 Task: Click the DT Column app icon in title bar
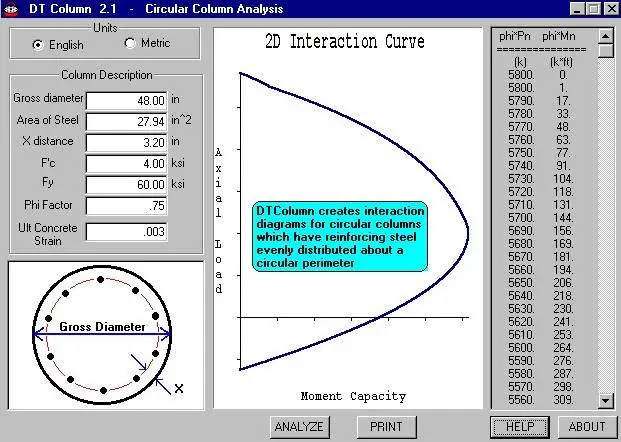[x=11, y=9]
